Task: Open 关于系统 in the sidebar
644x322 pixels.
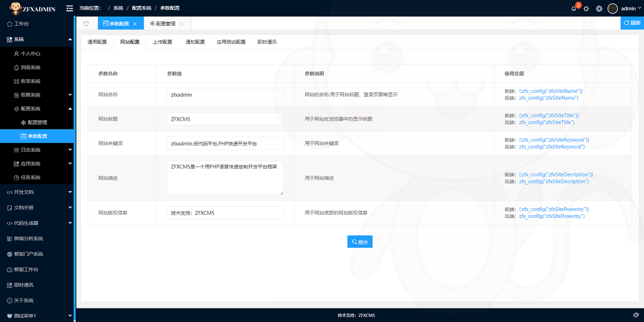Action: [x=37, y=301]
